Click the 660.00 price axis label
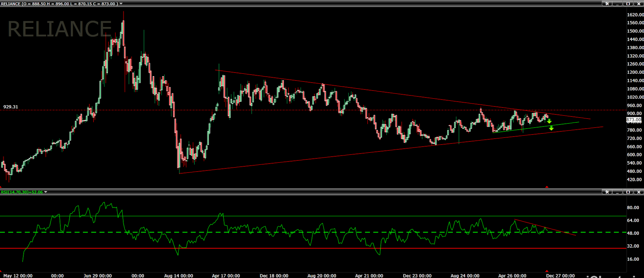644x278 pixels. point(635,146)
